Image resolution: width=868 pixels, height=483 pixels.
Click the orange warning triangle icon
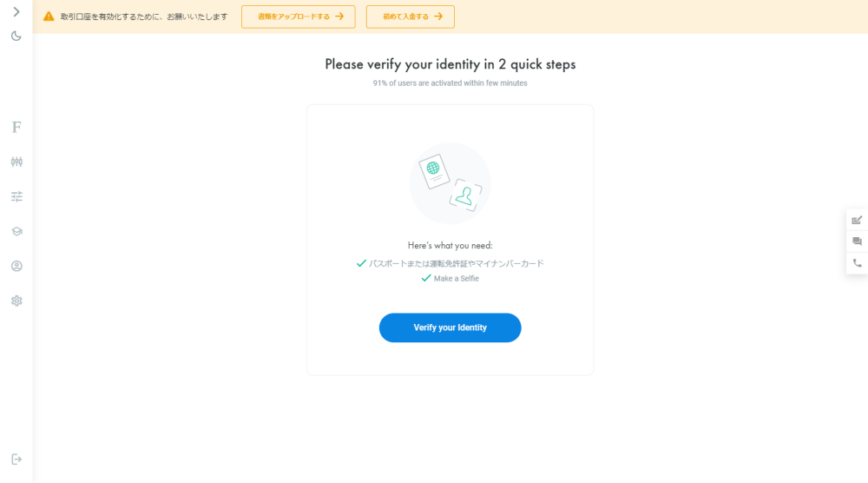coord(49,17)
